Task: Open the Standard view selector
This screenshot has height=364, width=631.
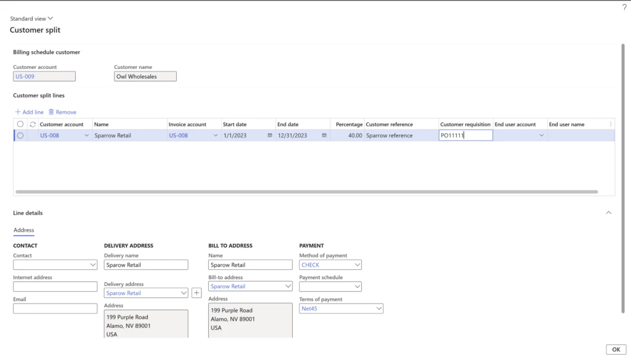Action: coord(31,18)
